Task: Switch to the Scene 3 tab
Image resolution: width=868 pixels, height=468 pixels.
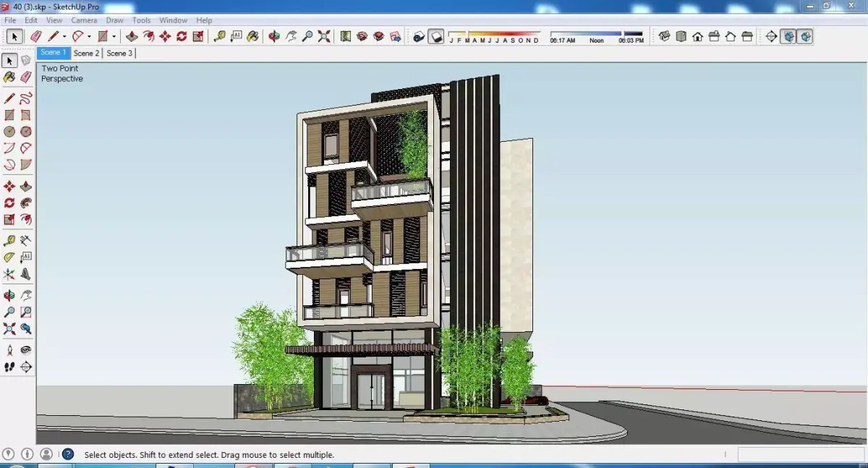Action: [119, 53]
